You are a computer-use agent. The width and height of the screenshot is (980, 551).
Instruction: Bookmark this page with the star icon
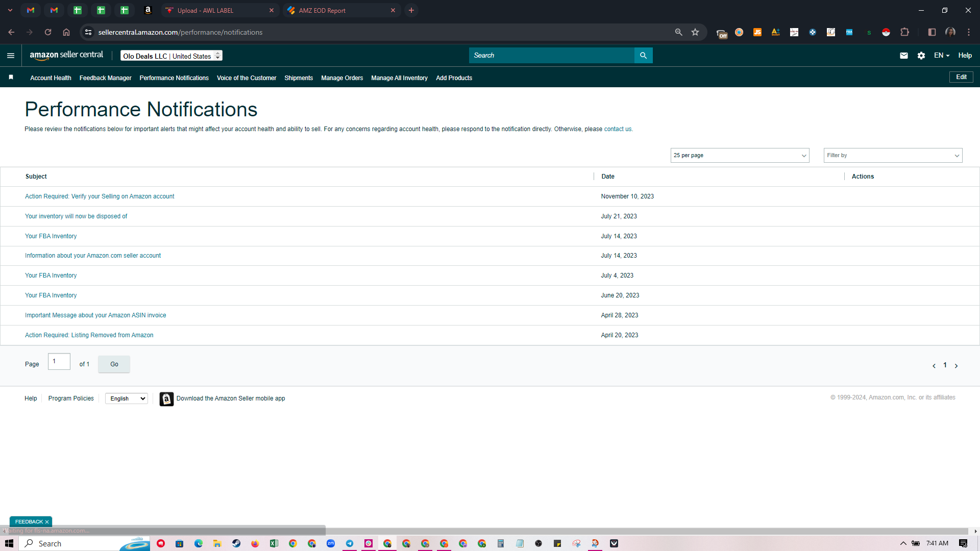pos(695,32)
